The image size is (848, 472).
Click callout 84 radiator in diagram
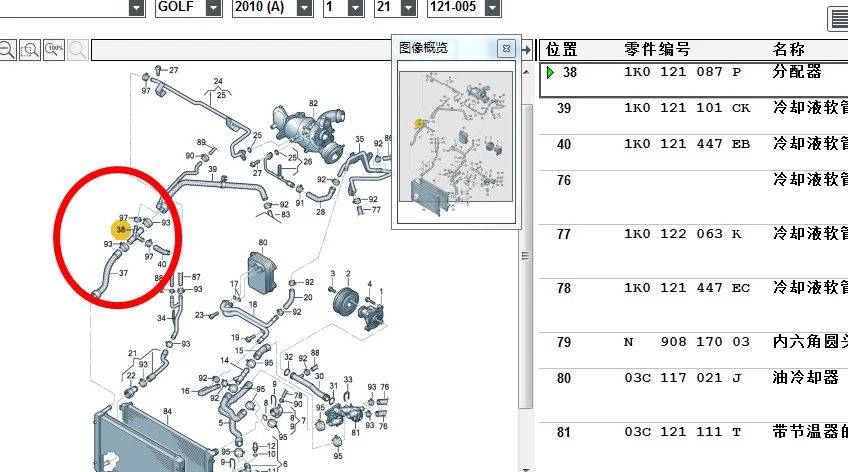point(168,411)
